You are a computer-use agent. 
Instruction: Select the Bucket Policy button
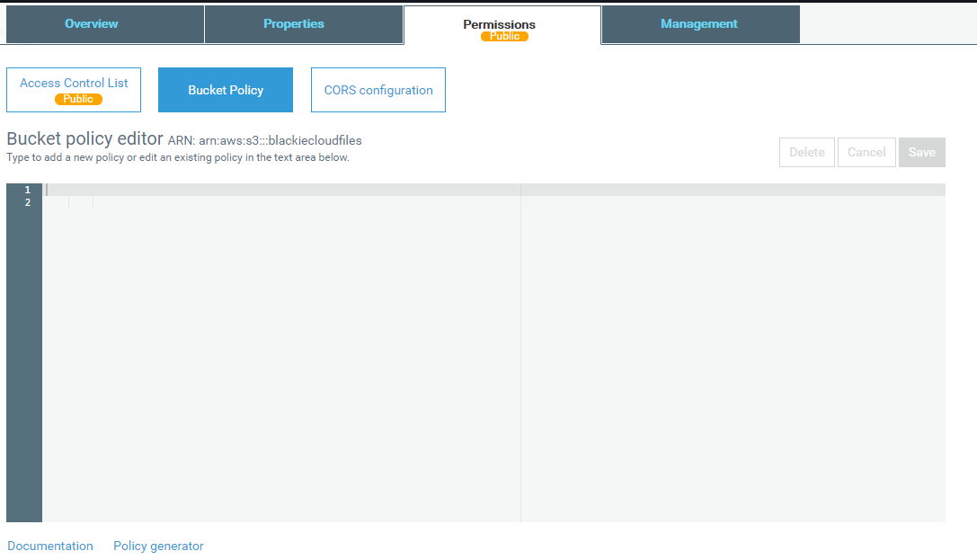(226, 90)
